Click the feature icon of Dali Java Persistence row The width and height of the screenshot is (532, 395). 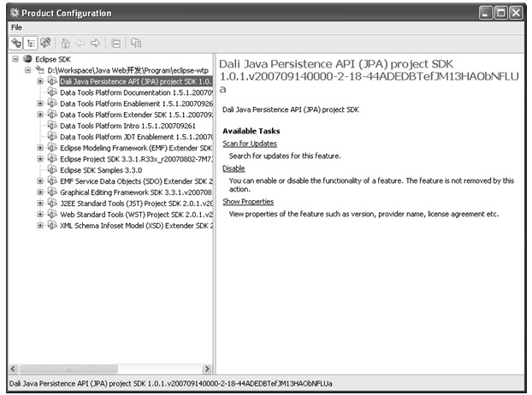click(x=52, y=81)
